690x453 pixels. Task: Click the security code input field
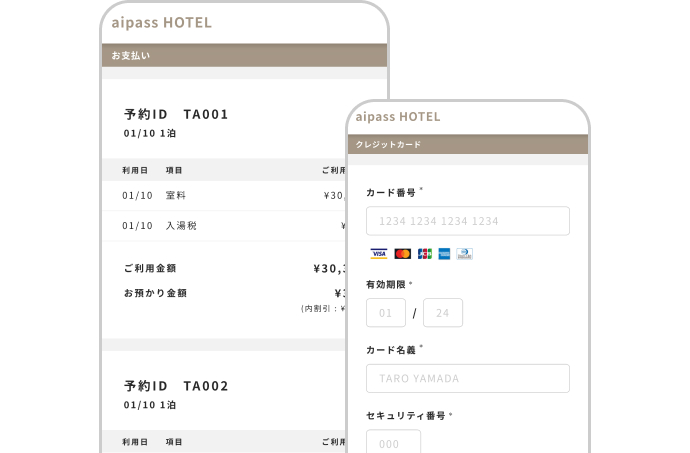click(x=393, y=443)
